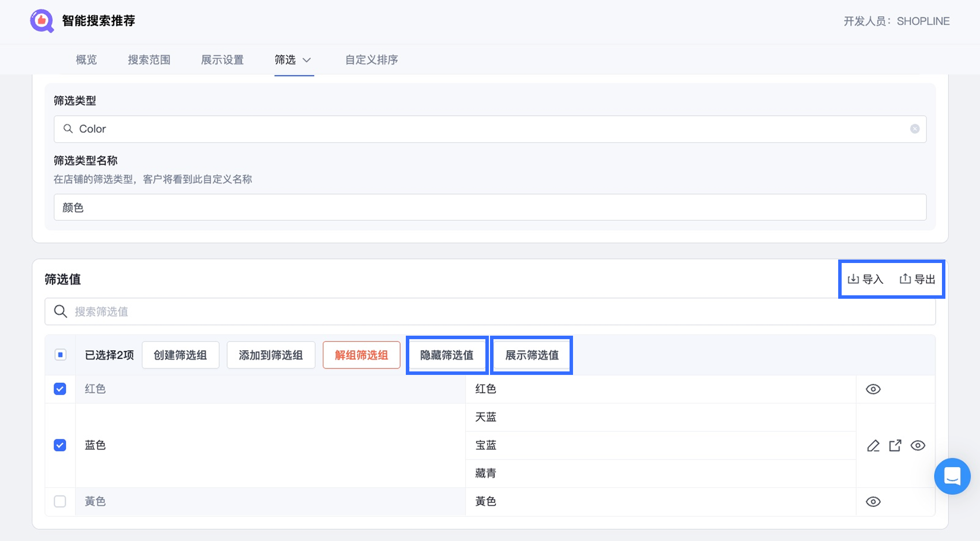The width and height of the screenshot is (980, 541).
Task: Expand the 筛选 dropdown chevron
Action: [307, 60]
